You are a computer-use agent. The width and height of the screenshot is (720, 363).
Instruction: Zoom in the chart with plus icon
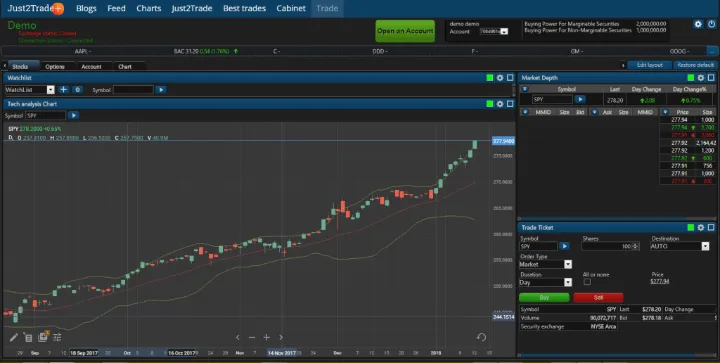266,337
